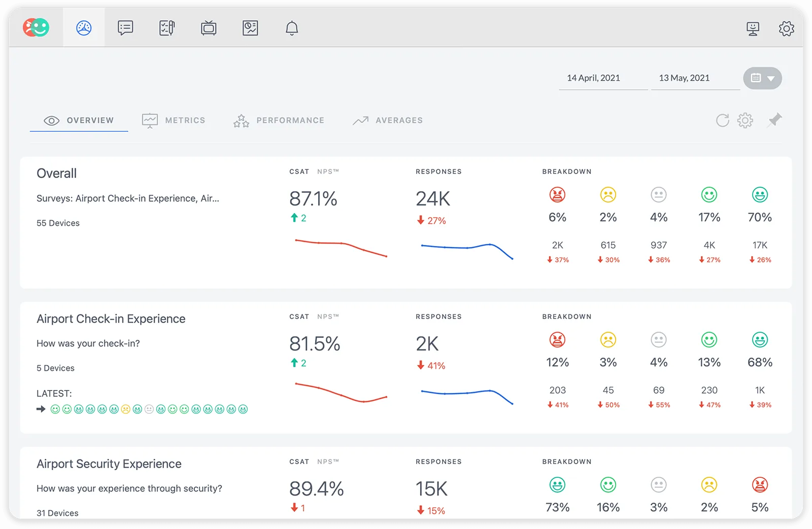Switch Airport Check-in card to NPS
Screen dimensions: 812x529
tap(328, 316)
